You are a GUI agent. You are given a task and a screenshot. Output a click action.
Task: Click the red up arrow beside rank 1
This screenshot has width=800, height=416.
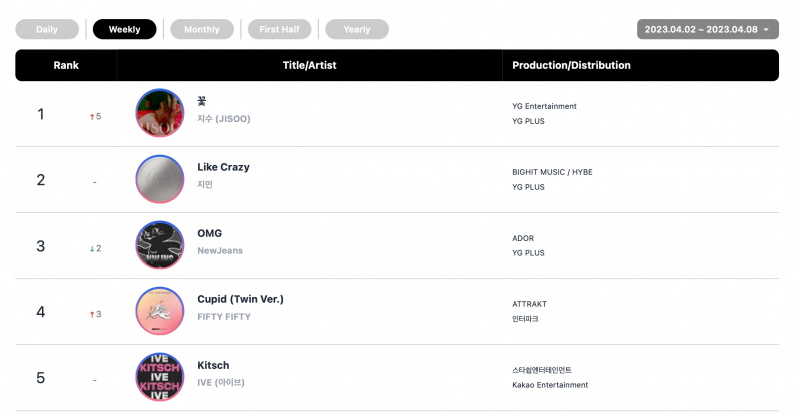click(x=92, y=117)
